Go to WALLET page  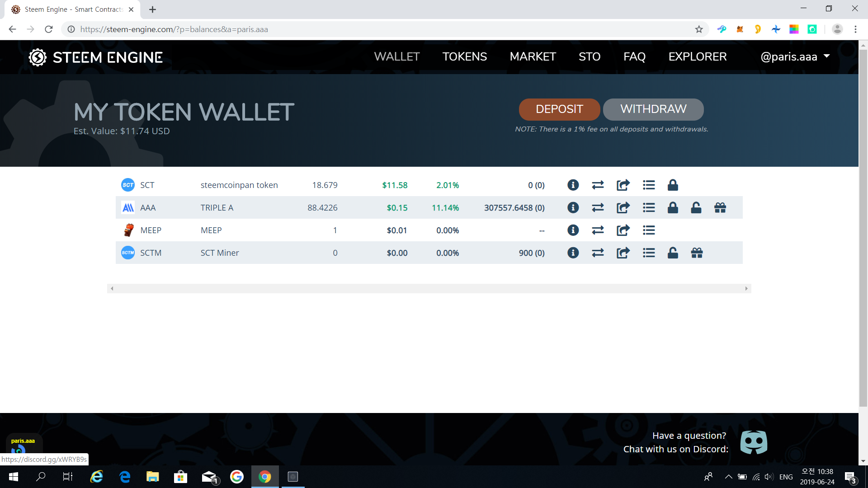pyautogui.click(x=396, y=56)
